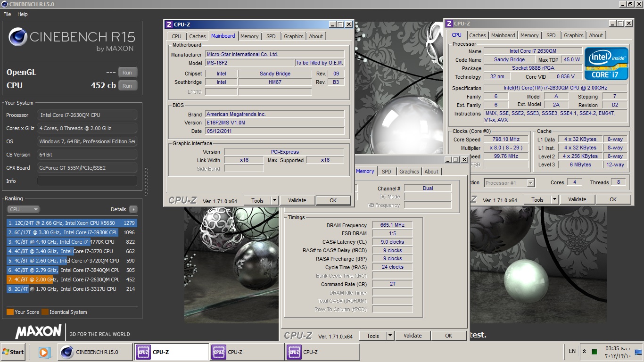This screenshot has width=644, height=362.
Task: Click the Identical System brown legend swatch
Action: [x=45, y=312]
